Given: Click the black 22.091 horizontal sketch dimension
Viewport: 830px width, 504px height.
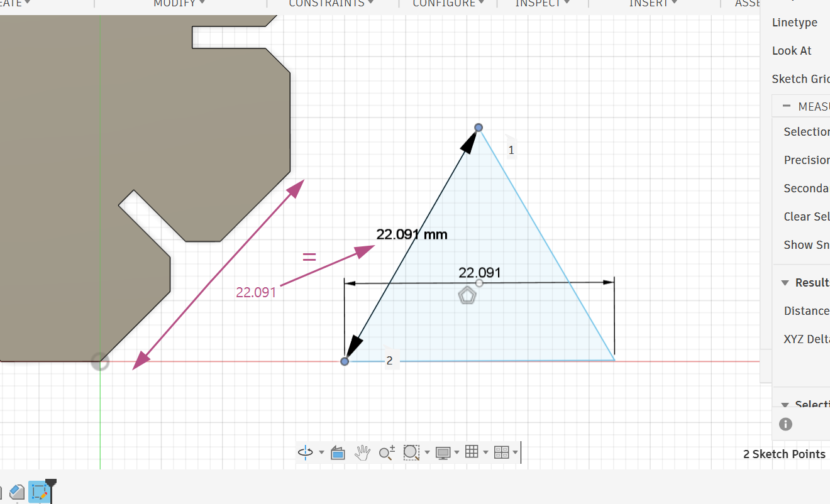Looking at the screenshot, I should click(x=480, y=273).
